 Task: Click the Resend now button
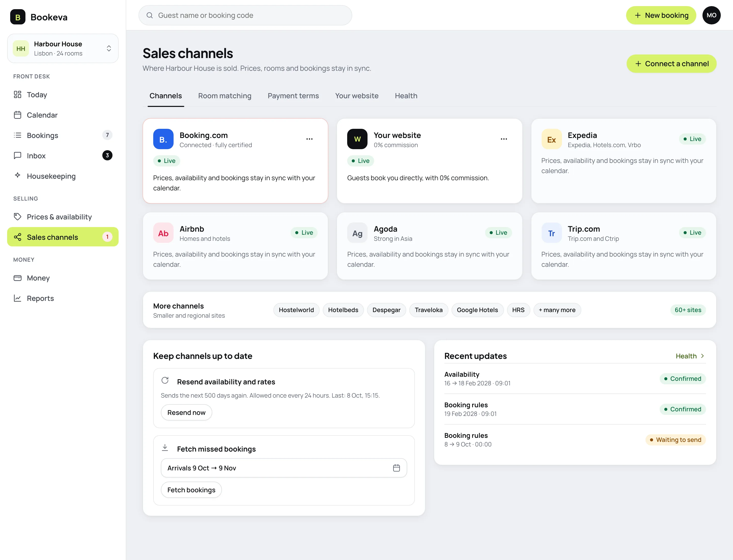click(x=186, y=413)
